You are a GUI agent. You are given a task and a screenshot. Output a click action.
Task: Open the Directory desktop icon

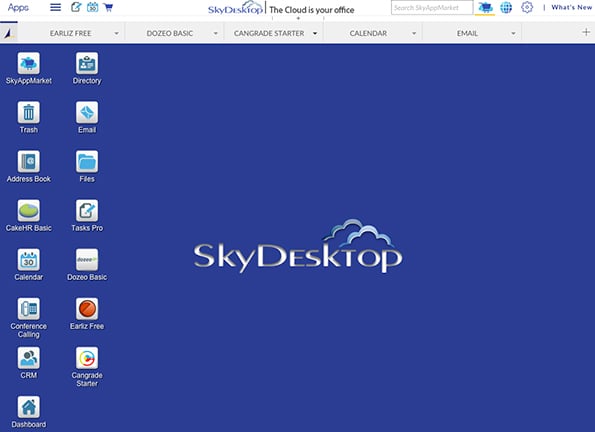[x=87, y=63]
